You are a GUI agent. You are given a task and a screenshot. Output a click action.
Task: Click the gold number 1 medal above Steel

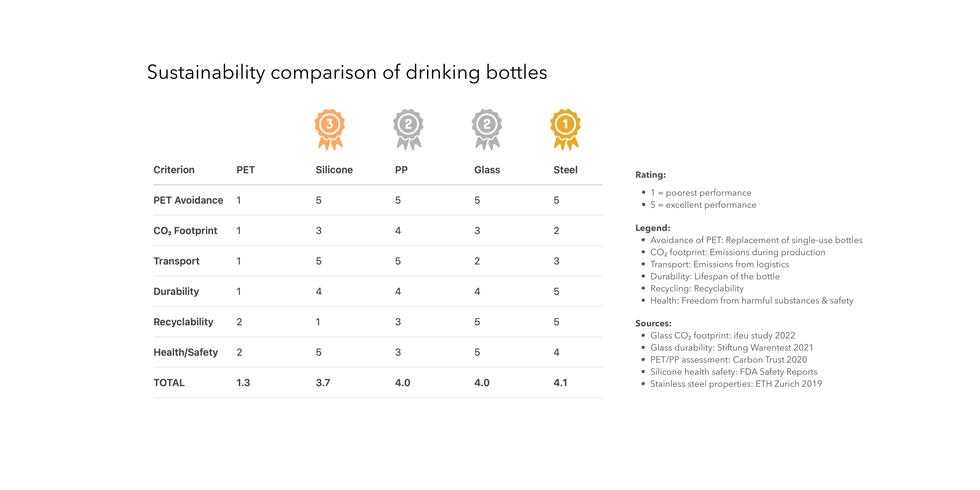[x=565, y=129]
